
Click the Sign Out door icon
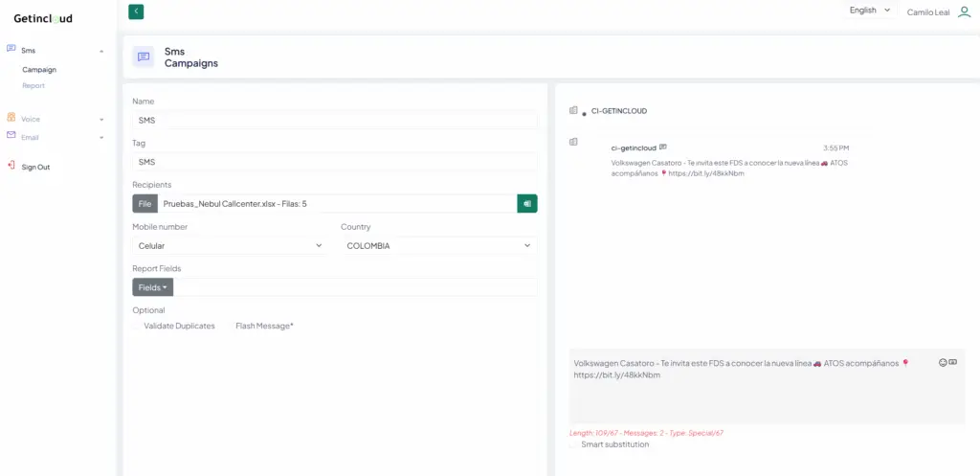click(11, 166)
